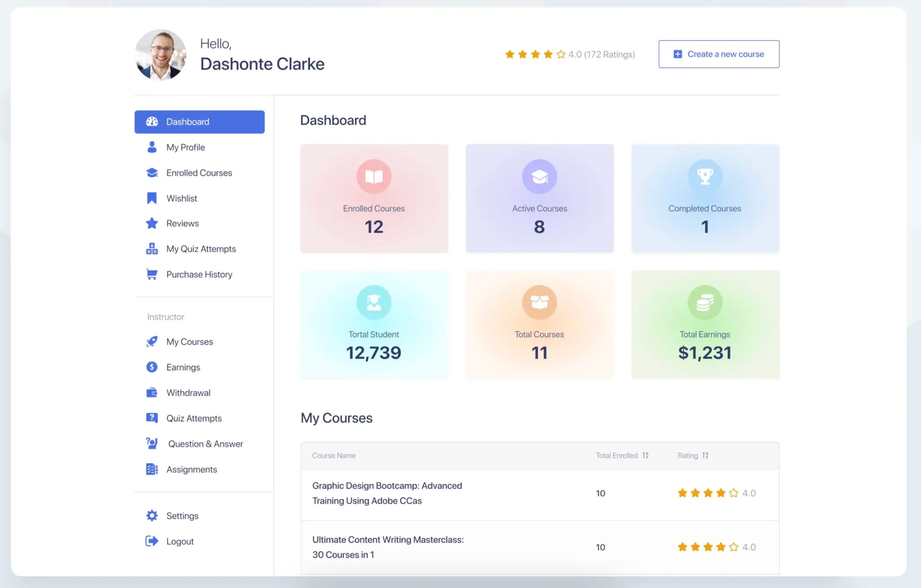Sort the table by Total Enrolled arrows
This screenshot has height=588, width=921.
pyautogui.click(x=645, y=455)
